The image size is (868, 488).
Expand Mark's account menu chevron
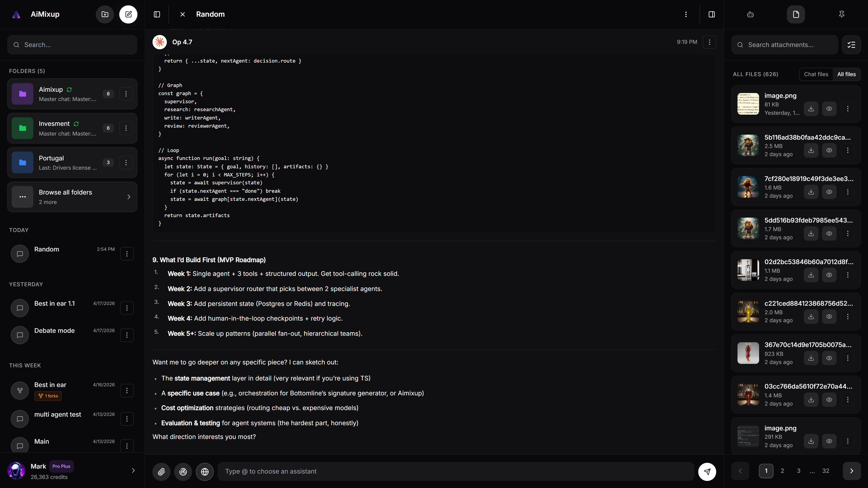[x=133, y=471]
